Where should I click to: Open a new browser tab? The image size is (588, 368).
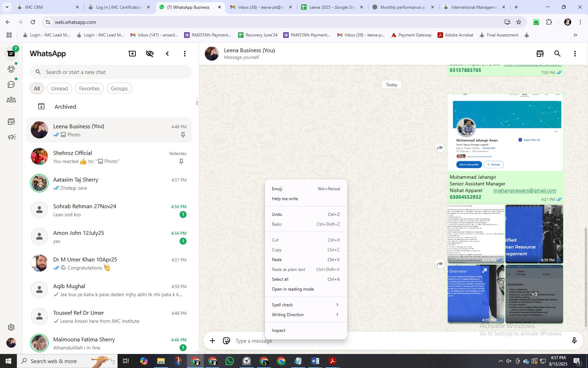pyautogui.click(x=516, y=7)
